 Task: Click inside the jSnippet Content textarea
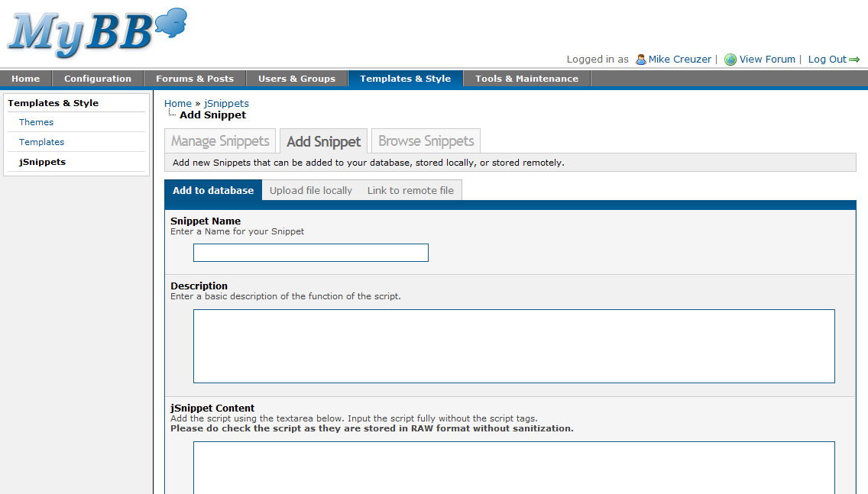(513, 467)
